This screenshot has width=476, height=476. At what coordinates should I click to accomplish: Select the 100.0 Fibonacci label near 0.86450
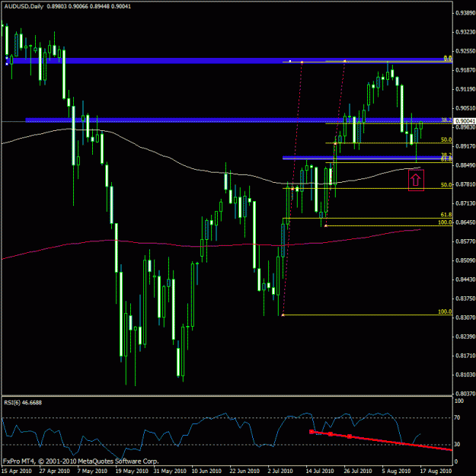tap(445, 222)
